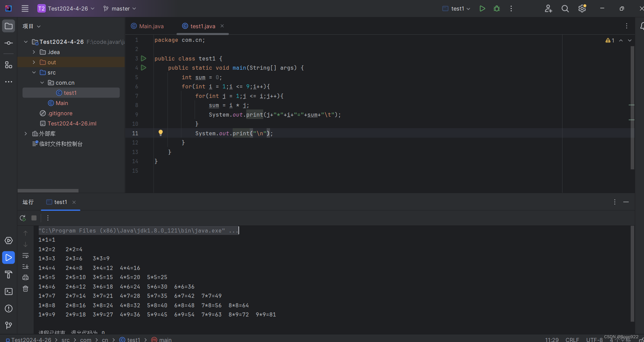
Task: Click test1 breadcrumb in status bar
Action: (x=130, y=340)
